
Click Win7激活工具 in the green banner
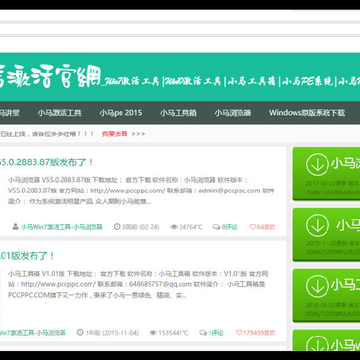(x=132, y=81)
